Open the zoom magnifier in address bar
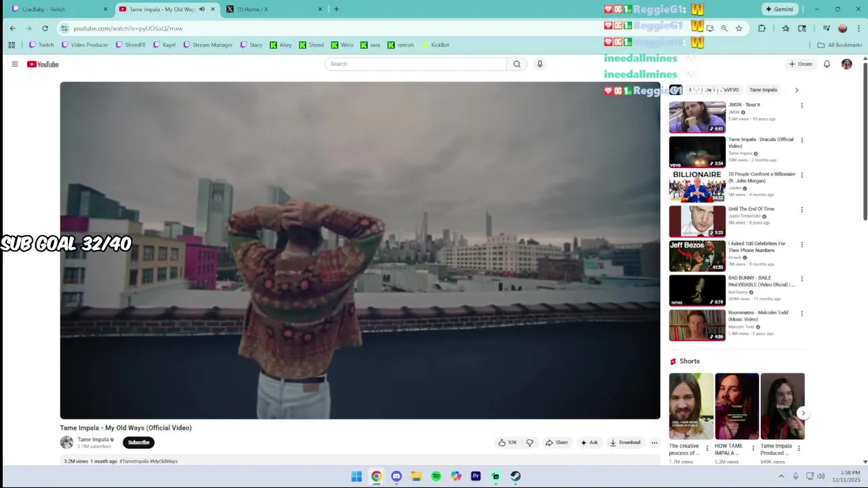 click(724, 28)
